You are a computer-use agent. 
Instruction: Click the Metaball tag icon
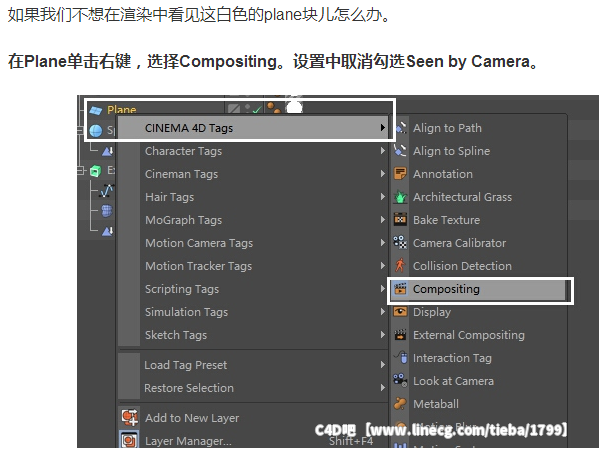[401, 403]
